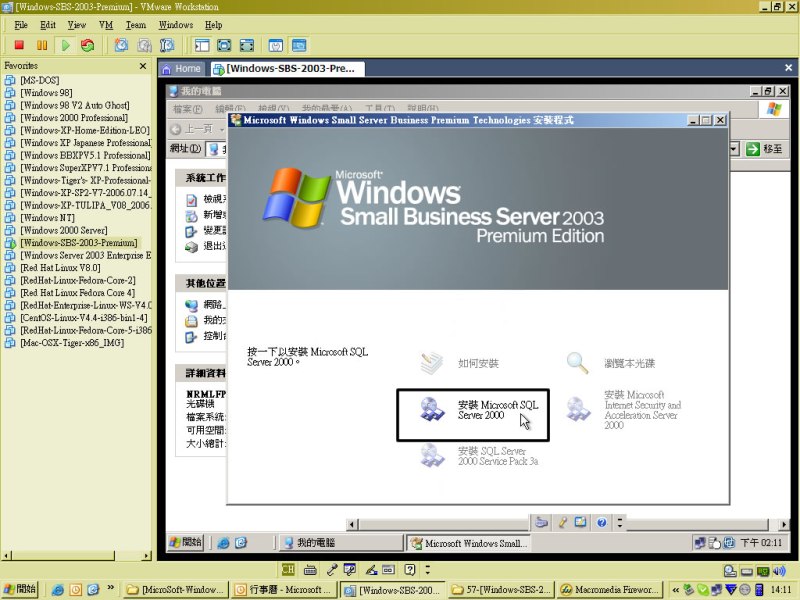Select [Windows NT] in Favorites
800x600 pixels.
[47, 218]
